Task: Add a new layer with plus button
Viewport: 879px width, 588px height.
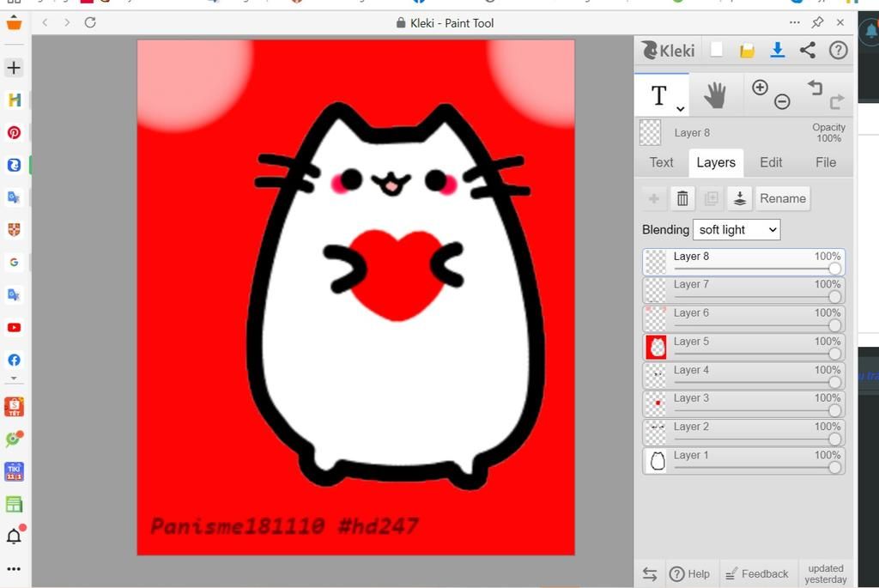Action: pos(653,198)
